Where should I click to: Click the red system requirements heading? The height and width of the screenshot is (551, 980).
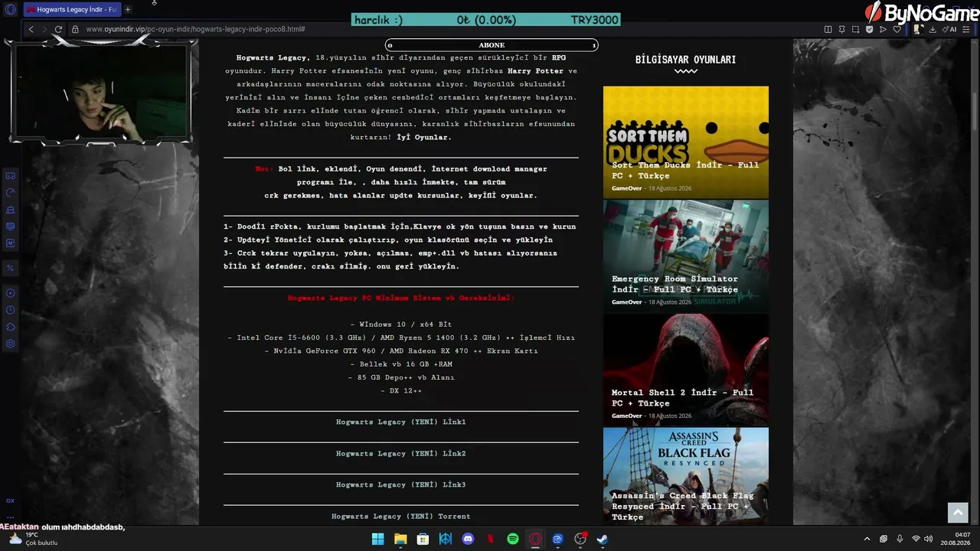coord(401,298)
